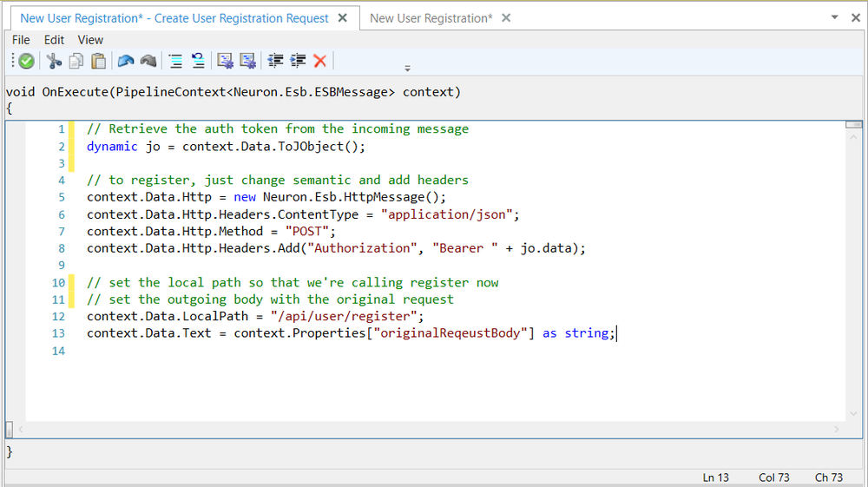Click the gray Redo arrow icon
This screenshot has height=487, width=868.
[148, 61]
